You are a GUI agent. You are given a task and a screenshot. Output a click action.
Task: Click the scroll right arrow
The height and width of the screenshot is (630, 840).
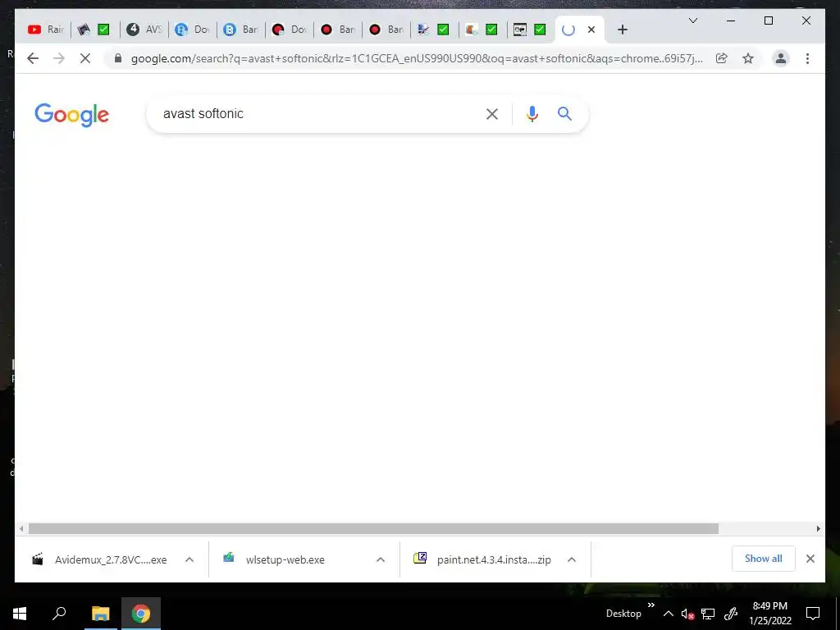(818, 529)
